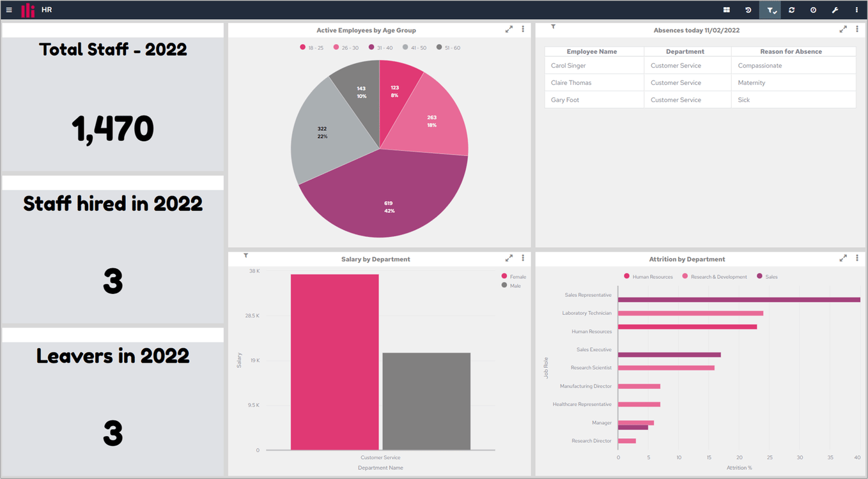Click the Healthcare Representative attrition bar

pyautogui.click(x=639, y=404)
